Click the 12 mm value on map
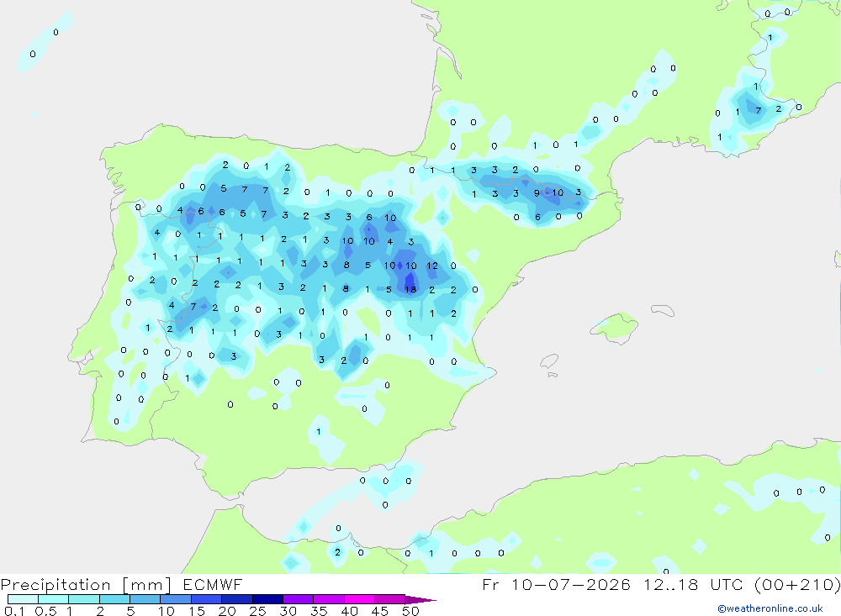841x616 pixels. (x=432, y=266)
